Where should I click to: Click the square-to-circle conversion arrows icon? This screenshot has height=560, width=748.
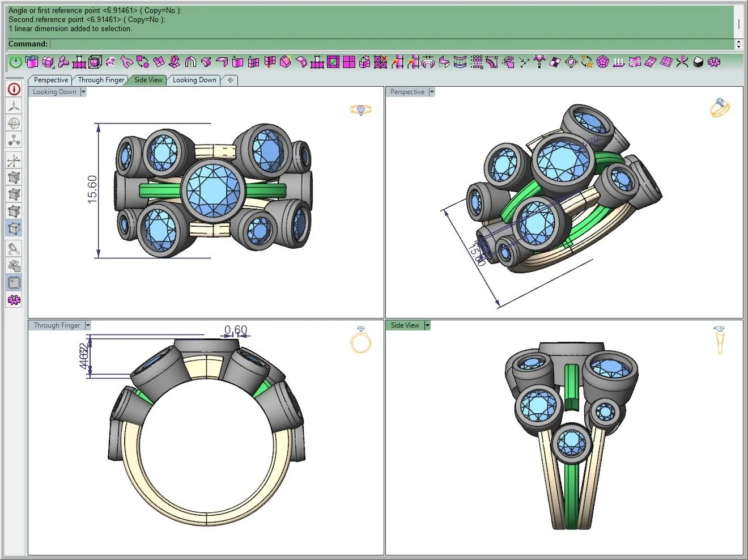tap(142, 62)
